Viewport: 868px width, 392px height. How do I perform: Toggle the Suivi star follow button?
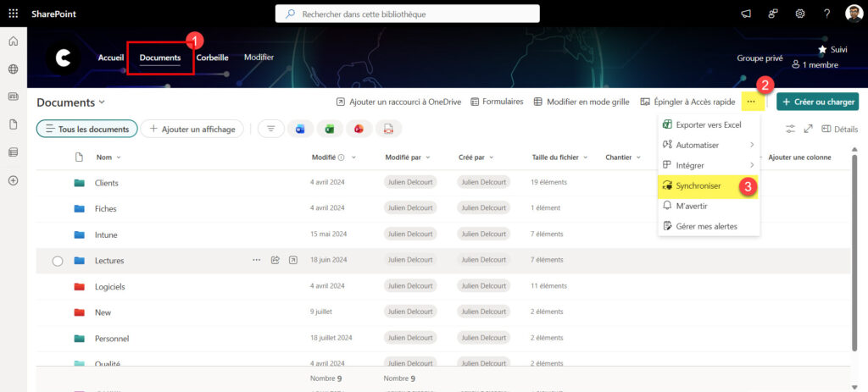tap(832, 50)
